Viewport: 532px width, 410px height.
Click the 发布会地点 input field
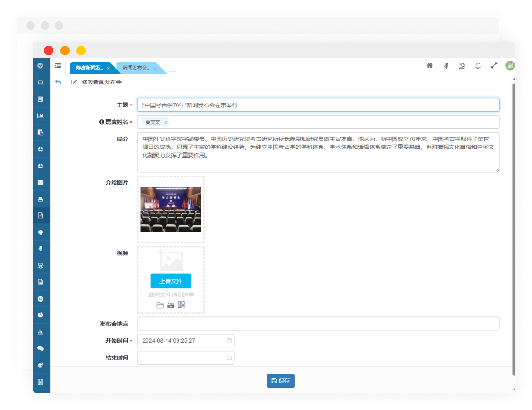318,324
